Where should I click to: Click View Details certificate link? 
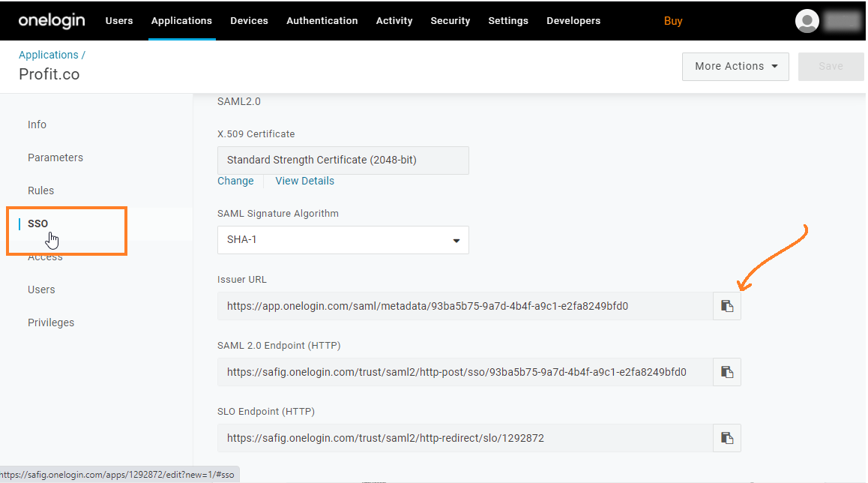pyautogui.click(x=305, y=181)
